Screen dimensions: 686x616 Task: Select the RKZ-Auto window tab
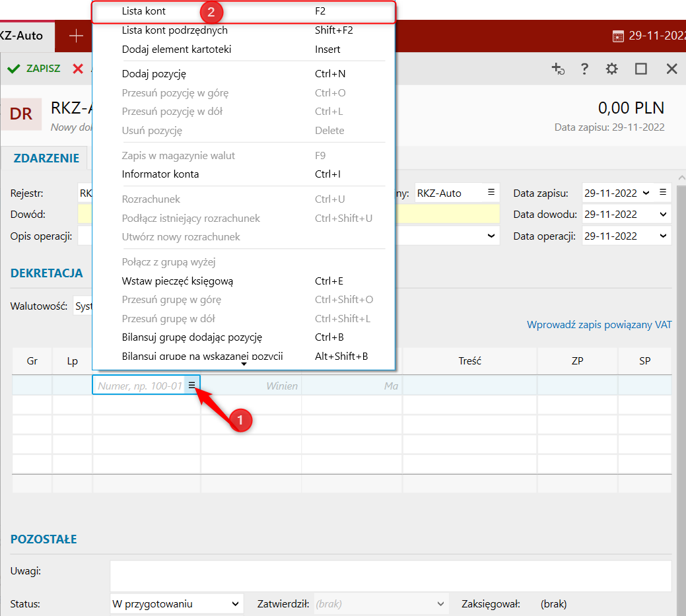point(26,36)
